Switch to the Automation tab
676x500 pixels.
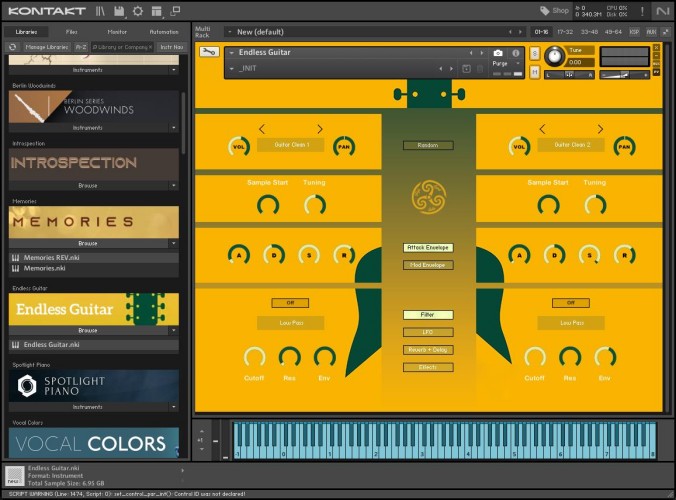click(164, 32)
